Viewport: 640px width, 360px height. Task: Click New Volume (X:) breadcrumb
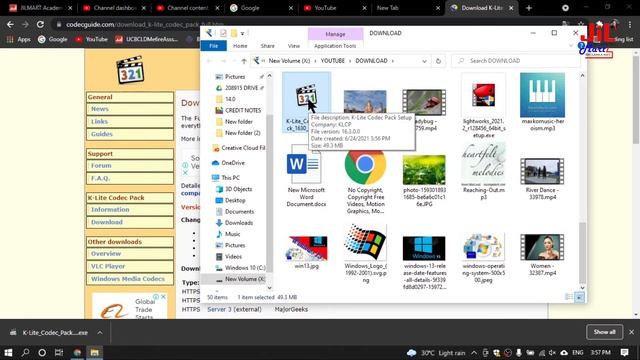pyautogui.click(x=289, y=61)
